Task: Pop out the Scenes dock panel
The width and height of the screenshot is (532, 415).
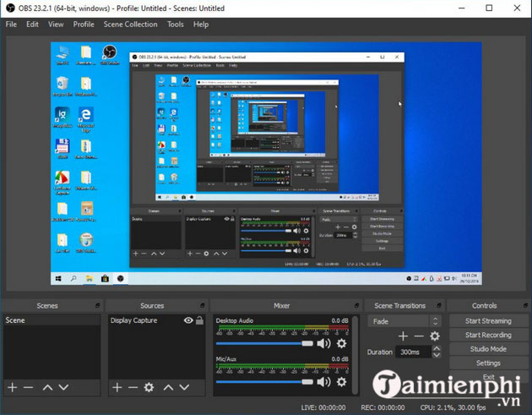Action: (98, 305)
